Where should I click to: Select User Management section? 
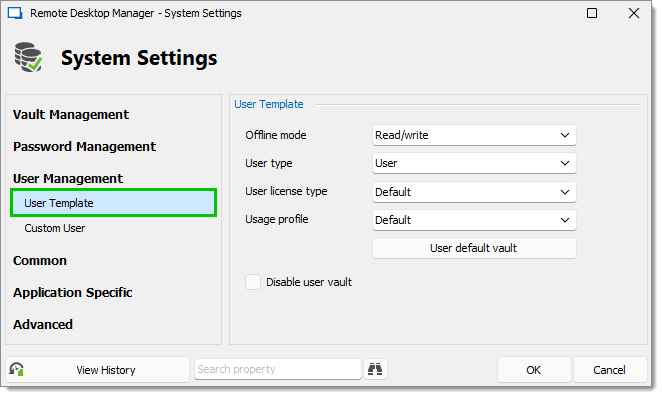point(68,179)
